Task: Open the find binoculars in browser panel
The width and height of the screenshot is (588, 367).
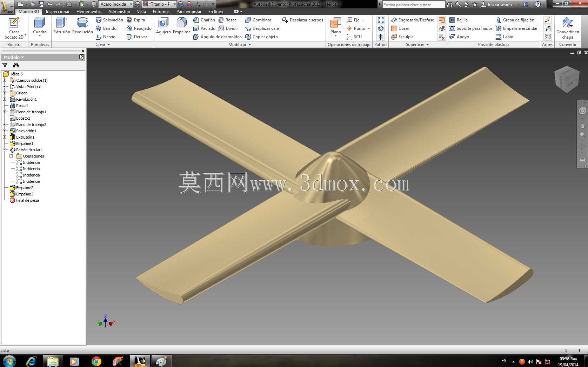Action: pos(16,65)
